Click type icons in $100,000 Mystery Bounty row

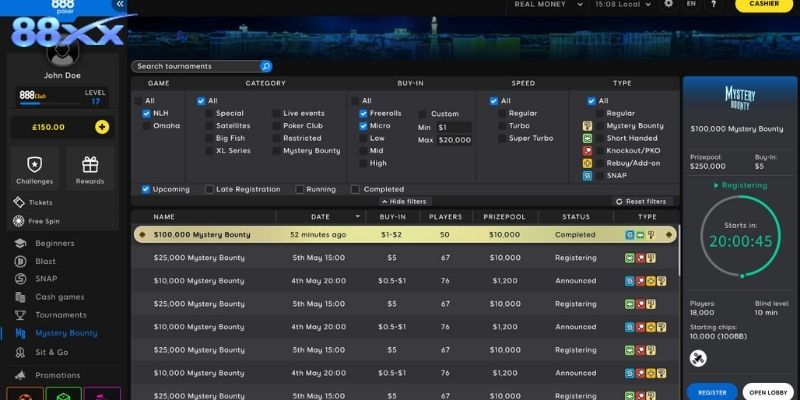point(640,235)
